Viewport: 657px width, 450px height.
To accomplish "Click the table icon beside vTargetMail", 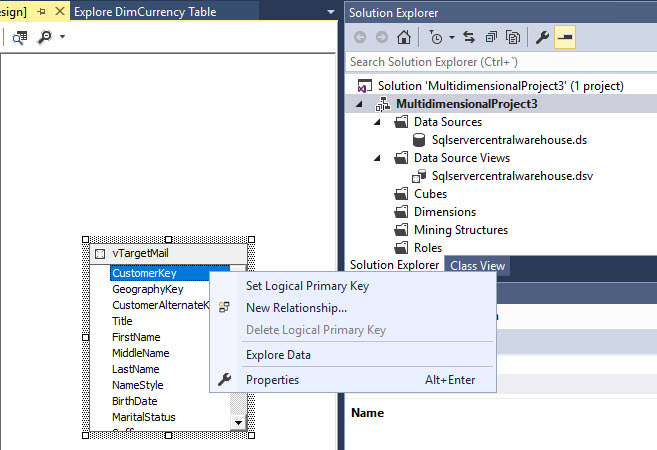I will (100, 254).
